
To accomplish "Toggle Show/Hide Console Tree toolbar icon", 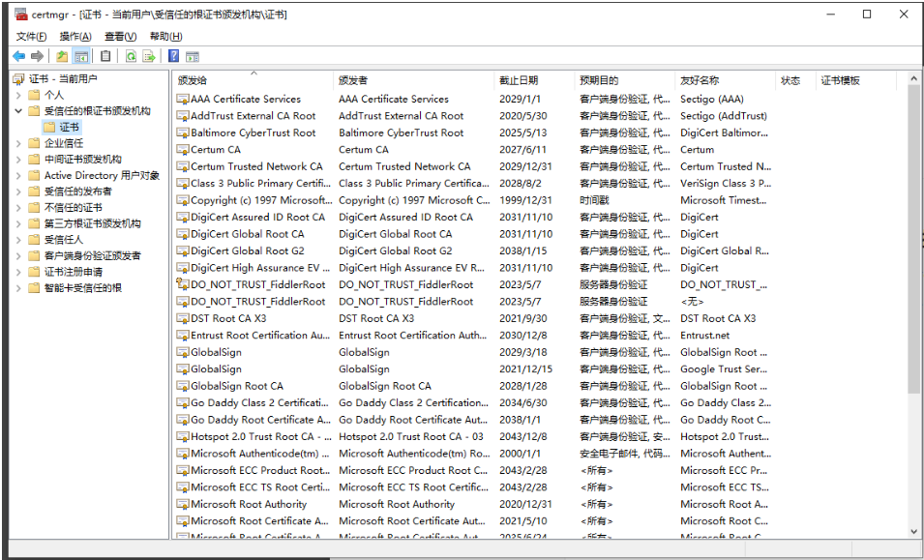I will [x=81, y=56].
